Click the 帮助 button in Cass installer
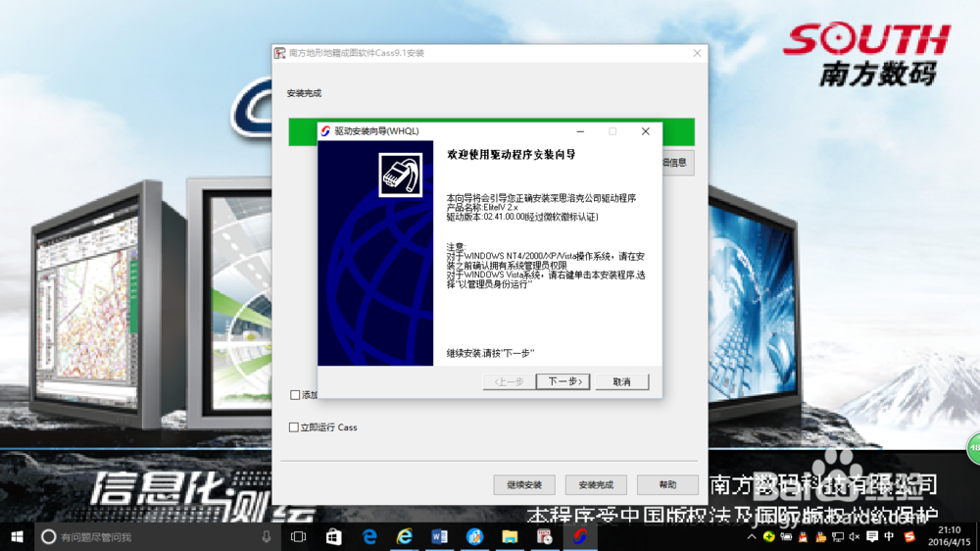This screenshot has width=980, height=551. click(667, 484)
